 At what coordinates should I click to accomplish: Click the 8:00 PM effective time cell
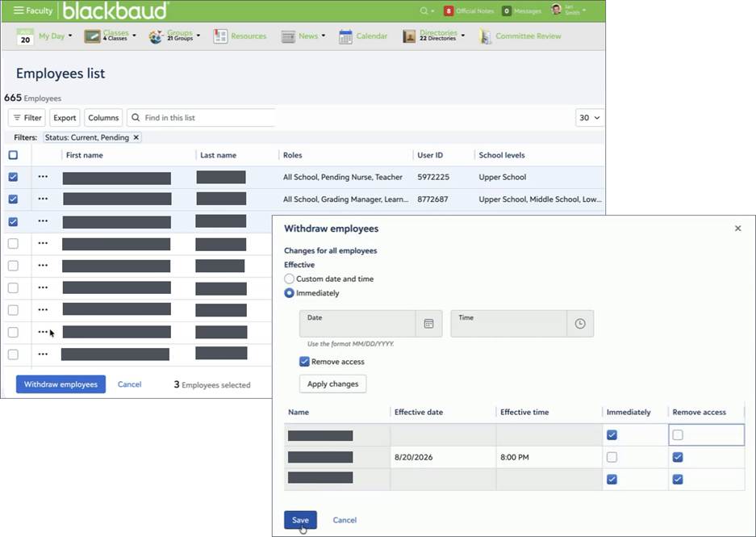(x=549, y=457)
